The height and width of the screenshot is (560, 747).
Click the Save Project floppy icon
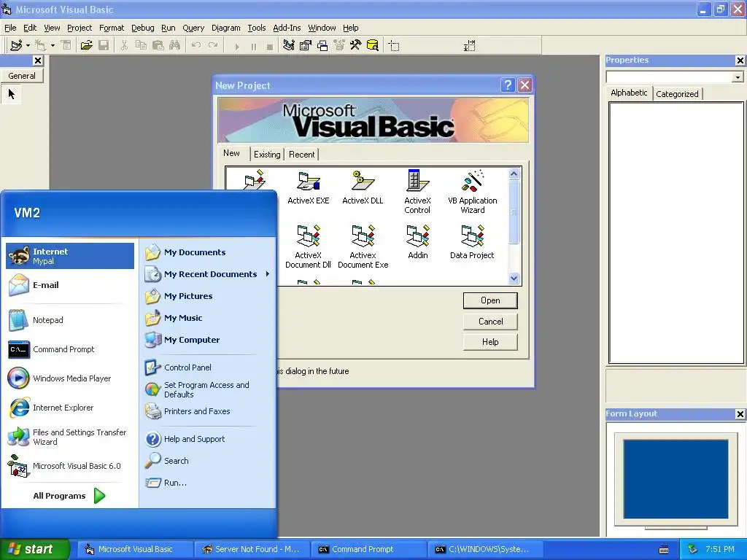104,45
